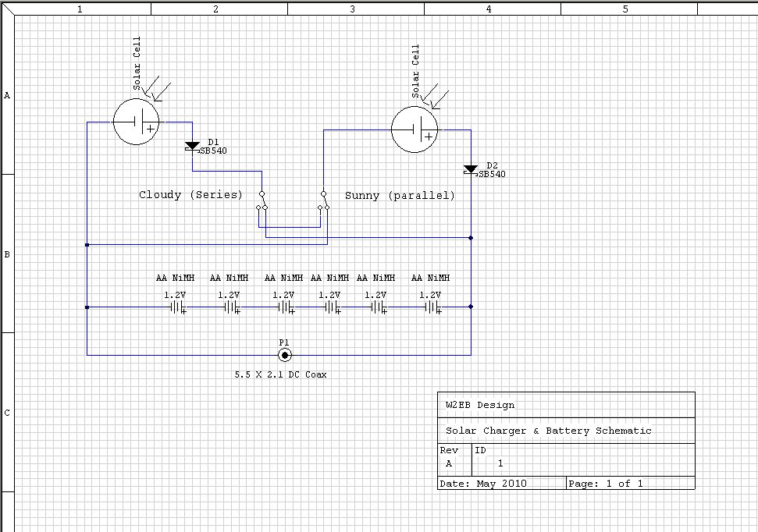
Task: Select the 'SB540' text beside D1
Action: click(213, 151)
